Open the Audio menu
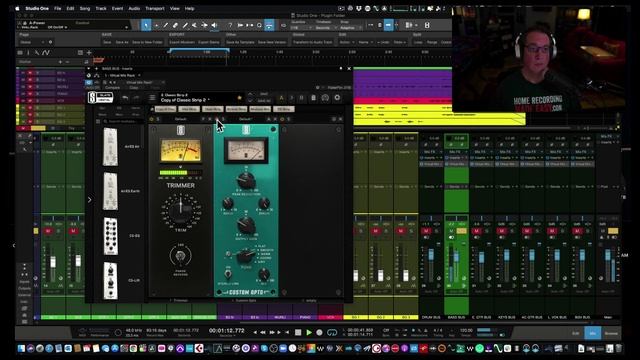 coord(134,8)
